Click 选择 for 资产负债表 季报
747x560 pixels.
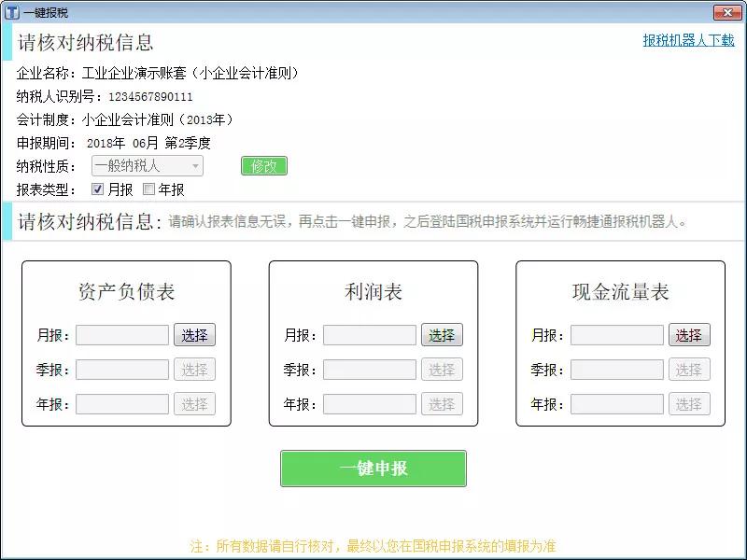196,369
